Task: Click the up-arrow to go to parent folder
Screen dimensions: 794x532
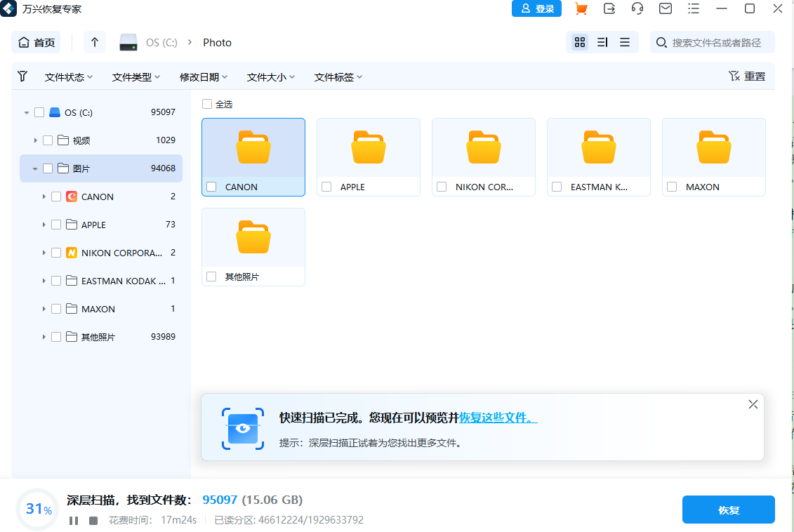Action: (x=94, y=42)
